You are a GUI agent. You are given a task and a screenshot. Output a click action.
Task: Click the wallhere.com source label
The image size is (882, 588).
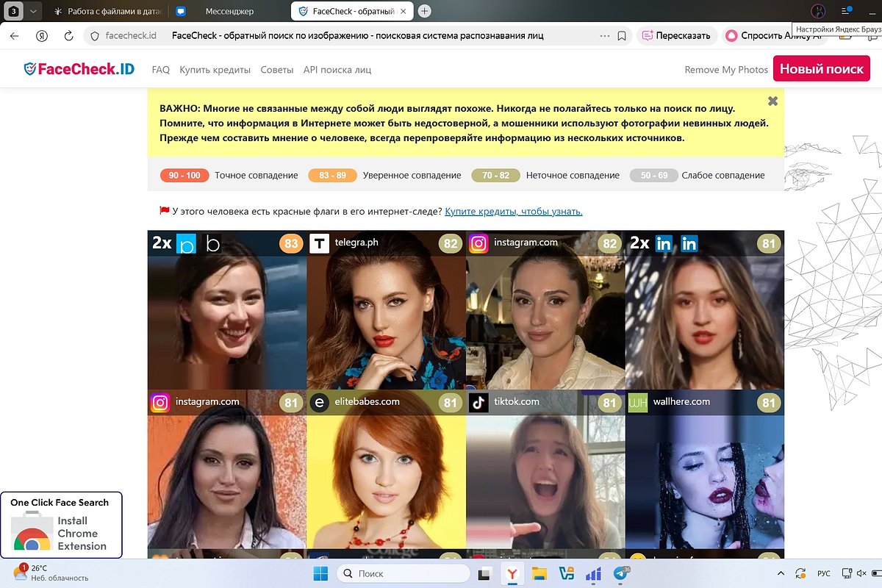coord(681,402)
